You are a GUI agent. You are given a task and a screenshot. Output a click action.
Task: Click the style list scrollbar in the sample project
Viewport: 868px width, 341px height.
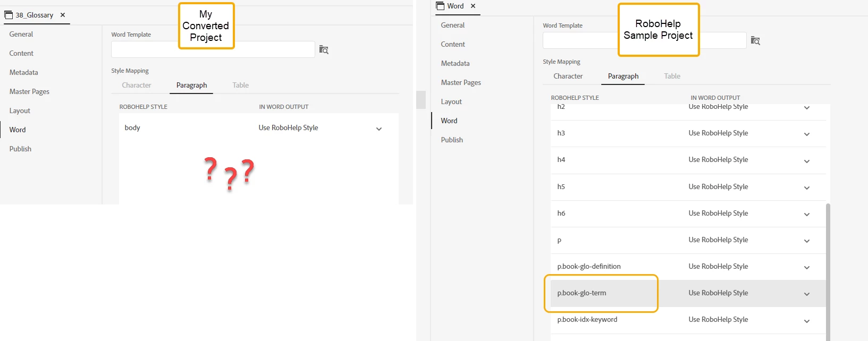[828, 271]
